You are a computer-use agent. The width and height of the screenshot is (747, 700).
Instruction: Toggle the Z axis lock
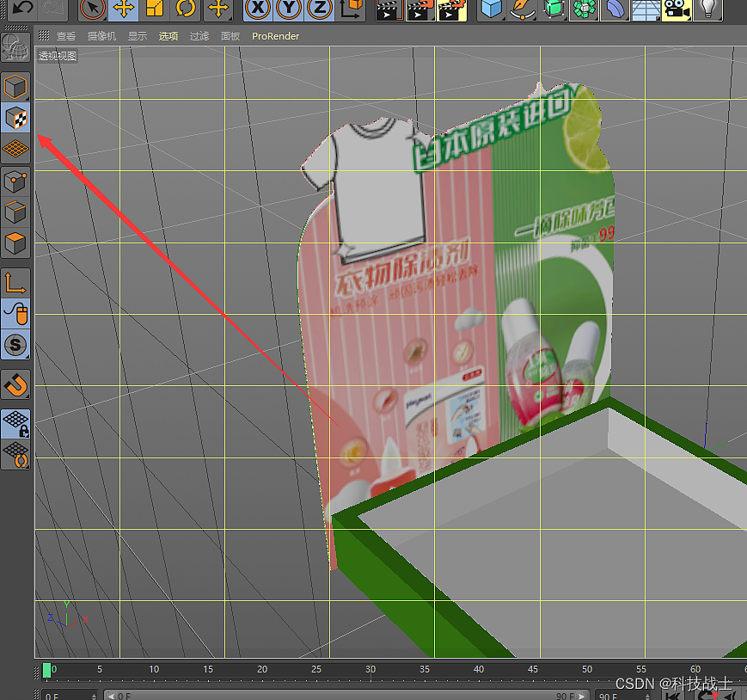point(319,9)
